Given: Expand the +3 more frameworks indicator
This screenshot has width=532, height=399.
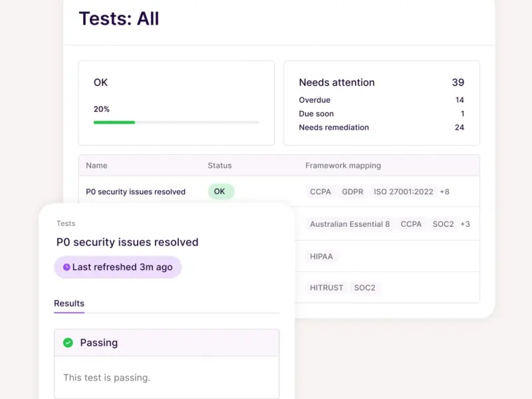Looking at the screenshot, I should tap(465, 224).
